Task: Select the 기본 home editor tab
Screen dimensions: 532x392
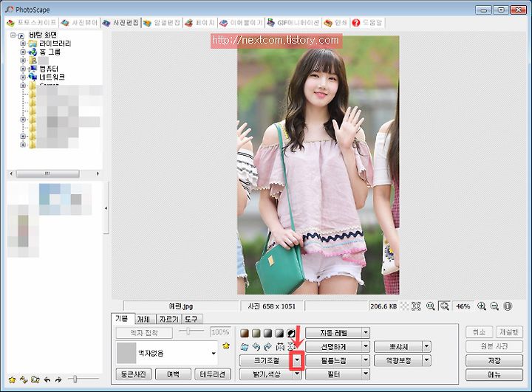Action: tap(123, 318)
